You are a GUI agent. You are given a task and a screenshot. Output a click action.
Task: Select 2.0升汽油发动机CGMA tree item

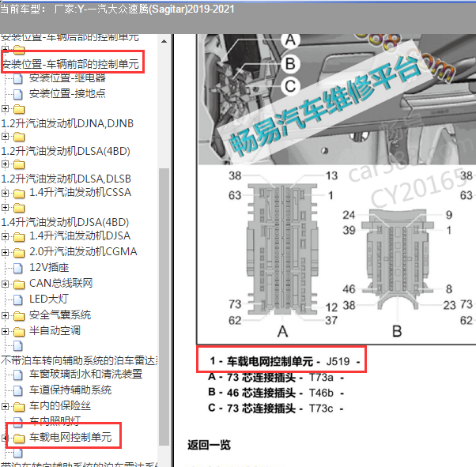coord(83,251)
